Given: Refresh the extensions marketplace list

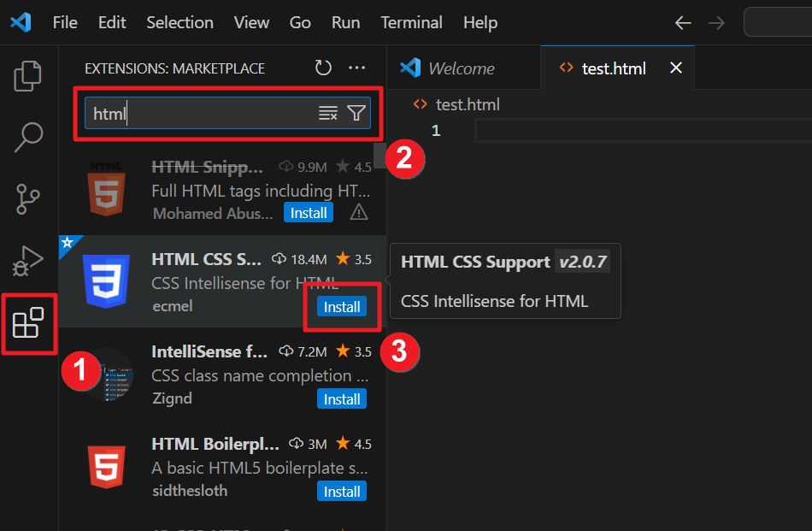Looking at the screenshot, I should [323, 68].
